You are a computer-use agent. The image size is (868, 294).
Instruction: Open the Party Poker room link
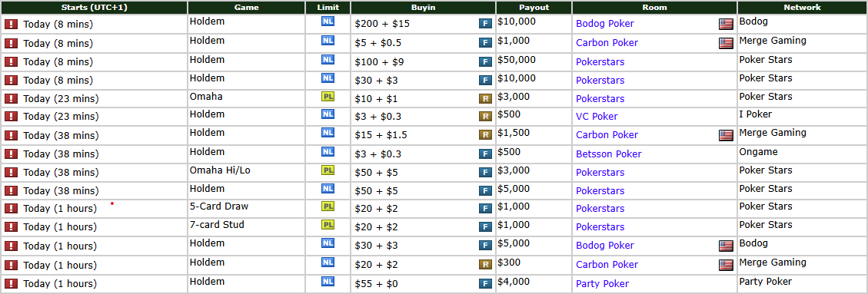pyautogui.click(x=602, y=283)
